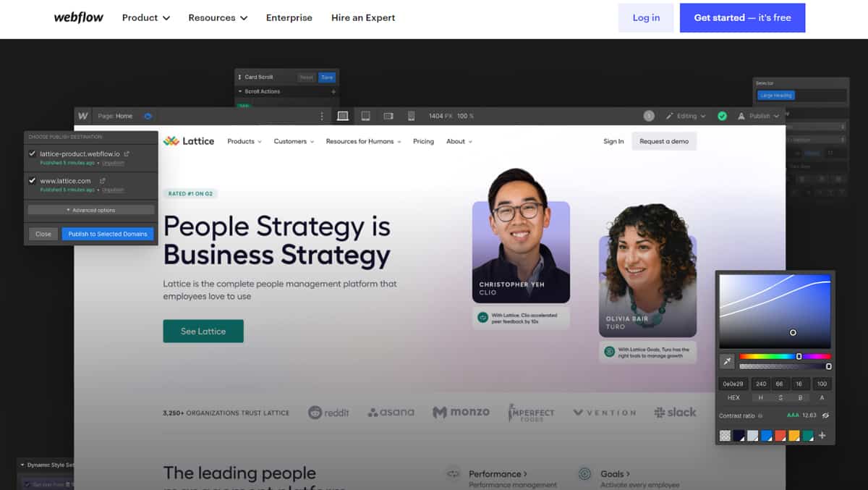Open the Publish dropdown in Designer toolbar
This screenshot has height=490, width=868.
tap(759, 116)
